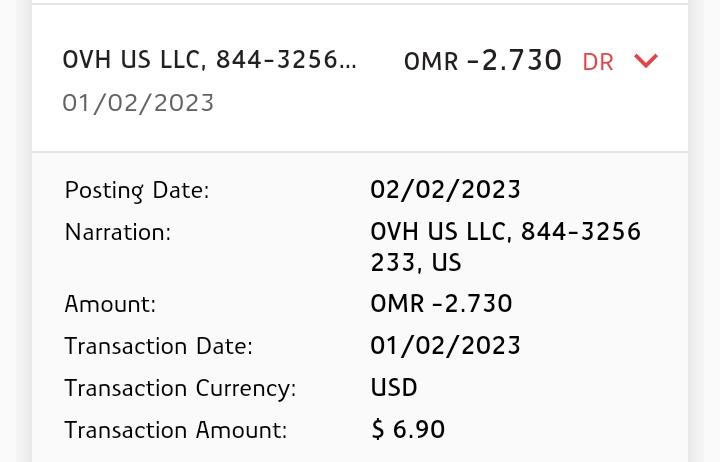Click the truncated OVH US LLC transaction title
The image size is (720, 462).
tap(209, 60)
